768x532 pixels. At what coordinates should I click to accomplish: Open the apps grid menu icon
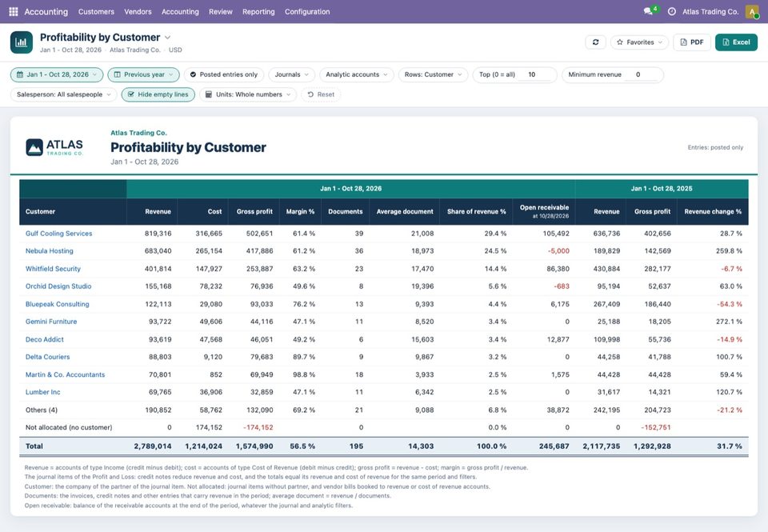pyautogui.click(x=14, y=11)
